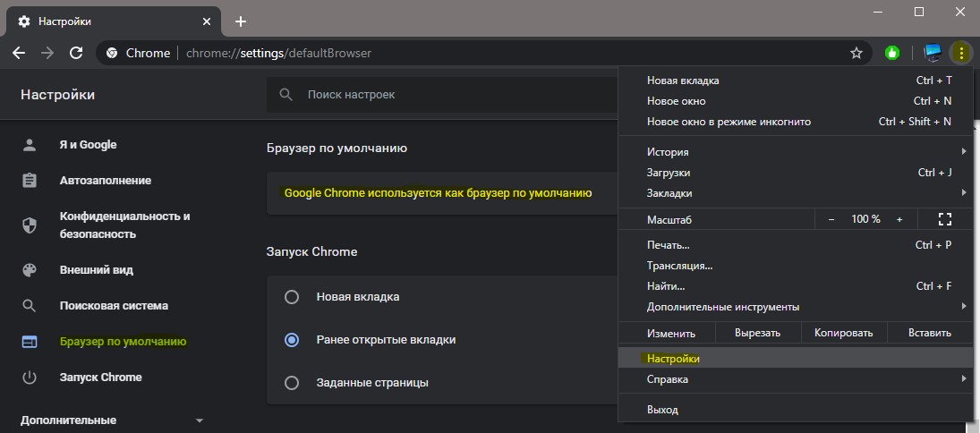
Task: Click the Вставить button
Action: [x=930, y=333]
